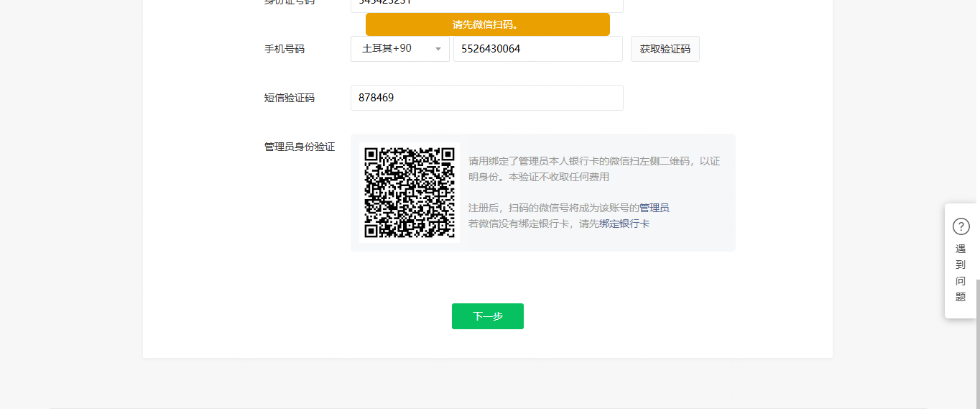Click the phone number field 5526430064

click(538, 49)
